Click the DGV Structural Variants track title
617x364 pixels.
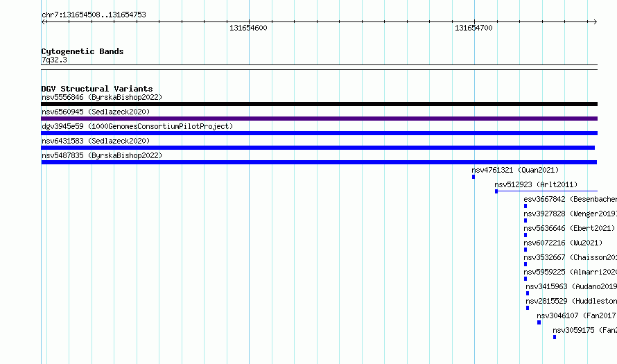[97, 89]
